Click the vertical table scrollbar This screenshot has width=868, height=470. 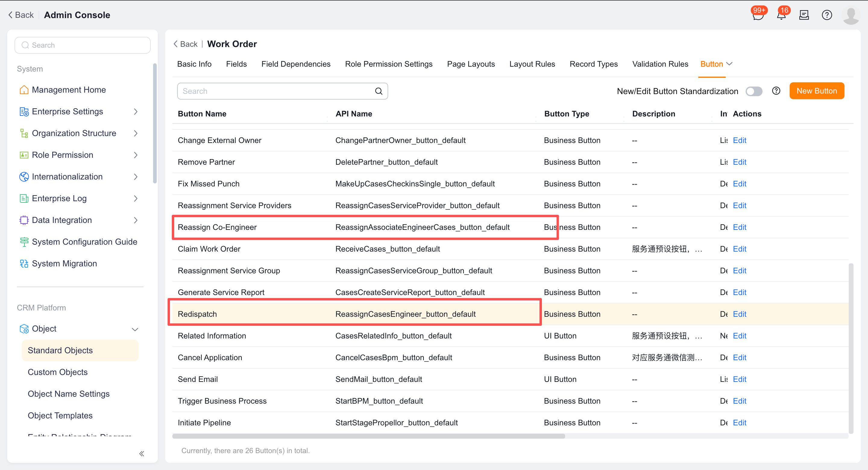click(x=851, y=348)
